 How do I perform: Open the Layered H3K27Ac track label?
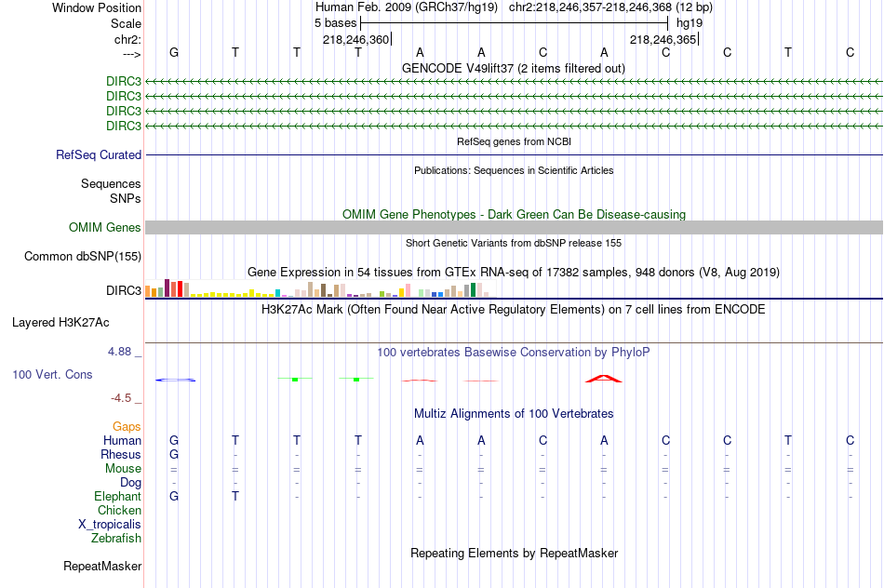60,323
